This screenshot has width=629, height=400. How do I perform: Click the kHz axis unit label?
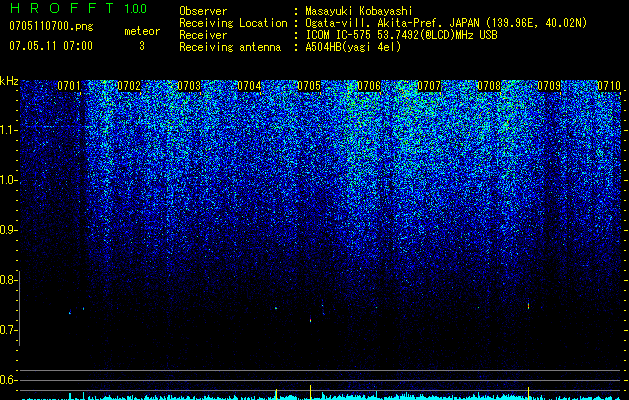(x=9, y=81)
